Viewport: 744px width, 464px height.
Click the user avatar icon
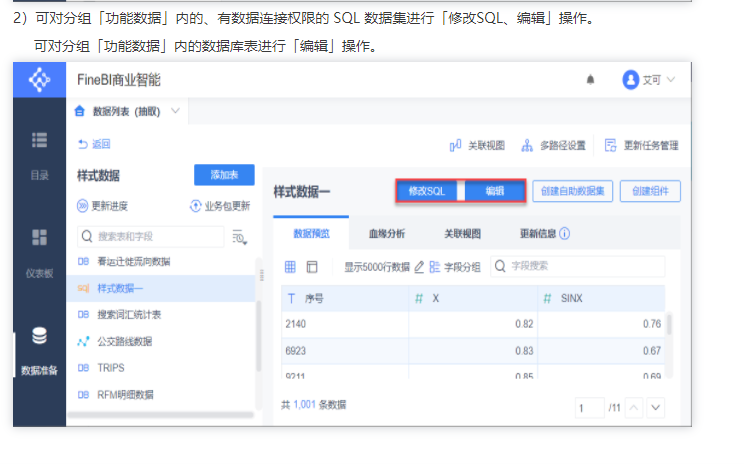point(631,80)
